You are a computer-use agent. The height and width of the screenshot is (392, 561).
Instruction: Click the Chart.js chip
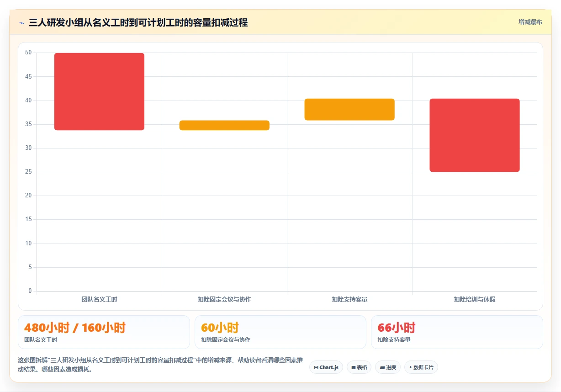click(x=326, y=367)
